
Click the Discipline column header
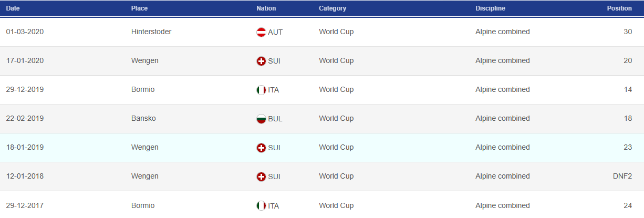(x=491, y=8)
